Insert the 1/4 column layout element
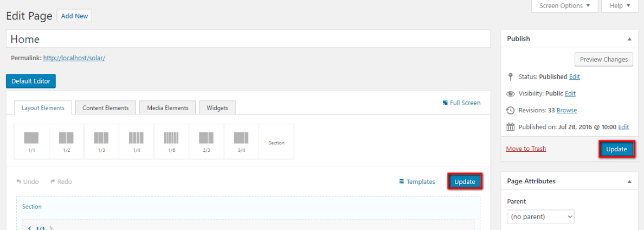Viewport: 644px width, 230px height. [137, 141]
